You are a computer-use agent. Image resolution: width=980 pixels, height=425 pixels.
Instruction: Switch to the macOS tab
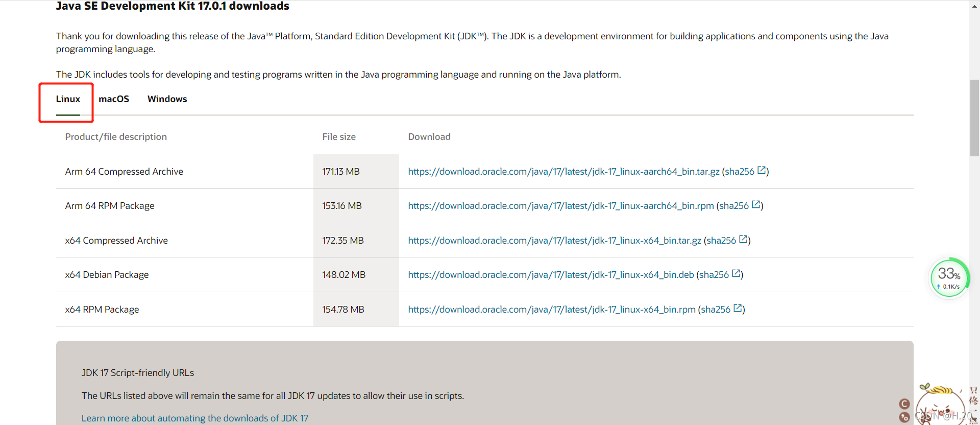pyautogui.click(x=114, y=99)
